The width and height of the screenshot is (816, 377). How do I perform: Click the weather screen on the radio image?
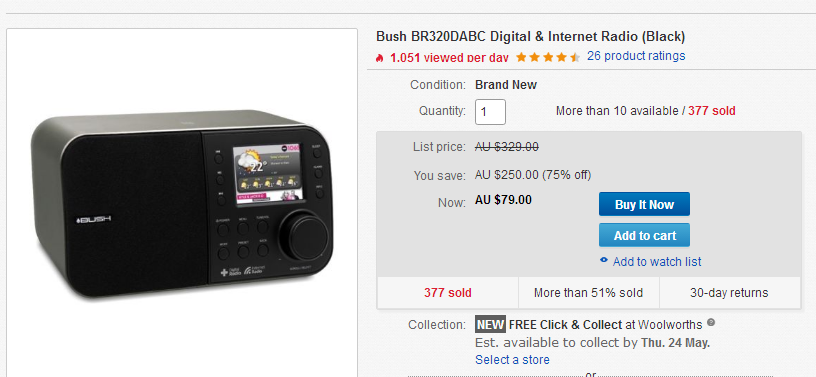pos(267,172)
